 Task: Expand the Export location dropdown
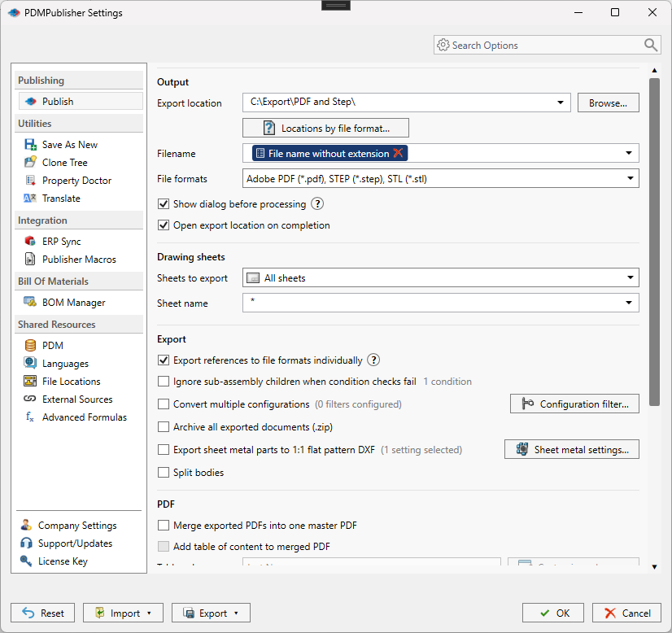coord(561,103)
